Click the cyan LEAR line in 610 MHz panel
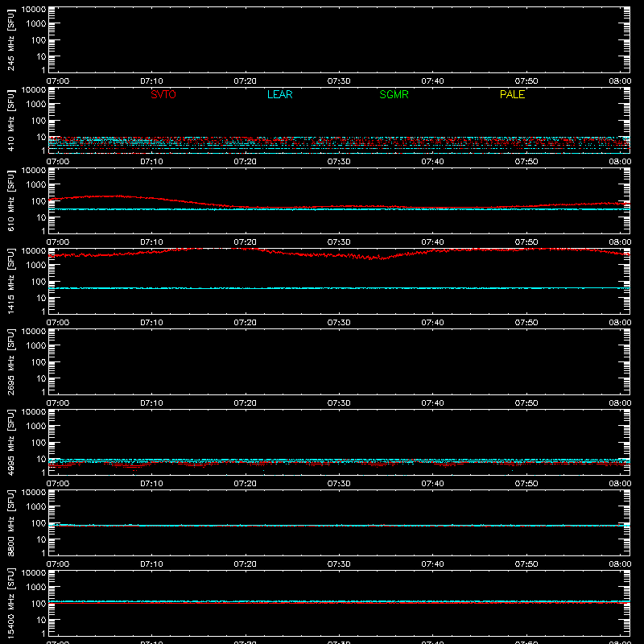This screenshot has width=644, height=644. pyautogui.click(x=339, y=209)
